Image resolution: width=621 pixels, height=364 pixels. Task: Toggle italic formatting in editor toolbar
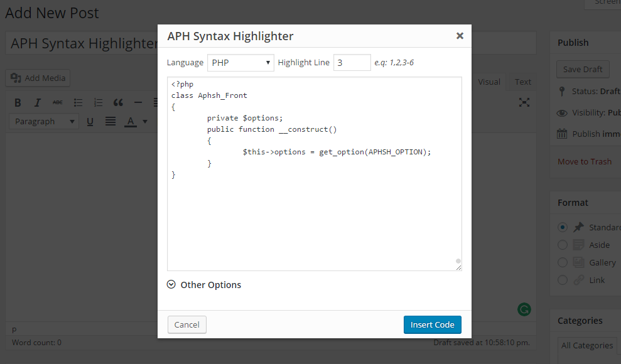pos(37,103)
